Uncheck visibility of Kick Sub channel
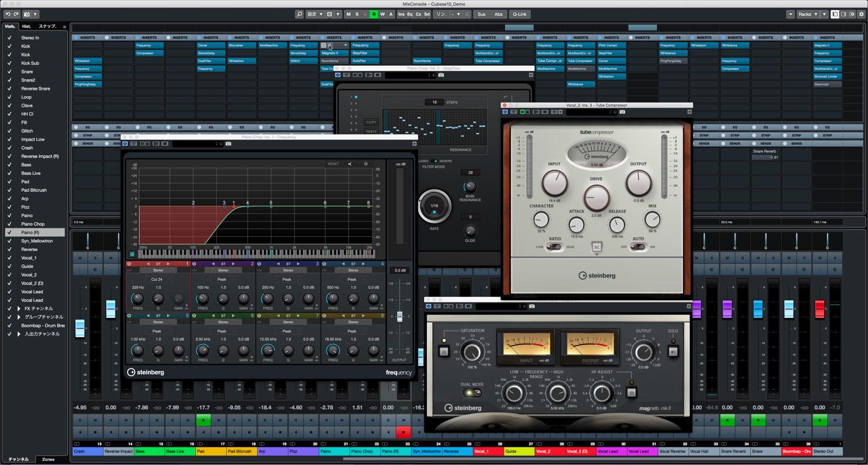 (9, 63)
